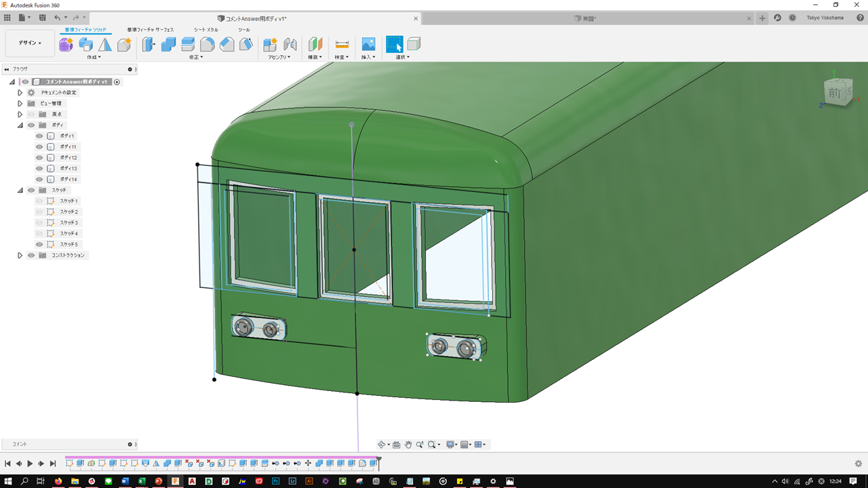Open the デザイン workspace dropdown

pos(30,43)
